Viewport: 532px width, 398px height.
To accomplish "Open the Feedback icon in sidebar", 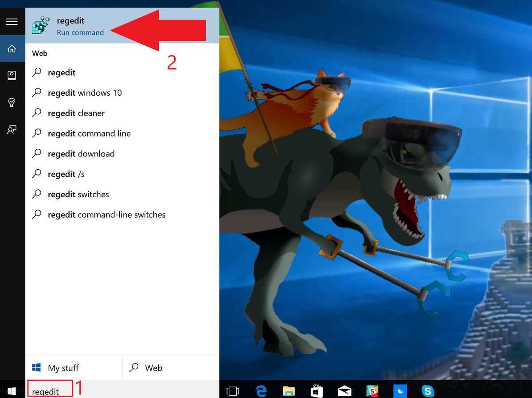I will coord(12,129).
